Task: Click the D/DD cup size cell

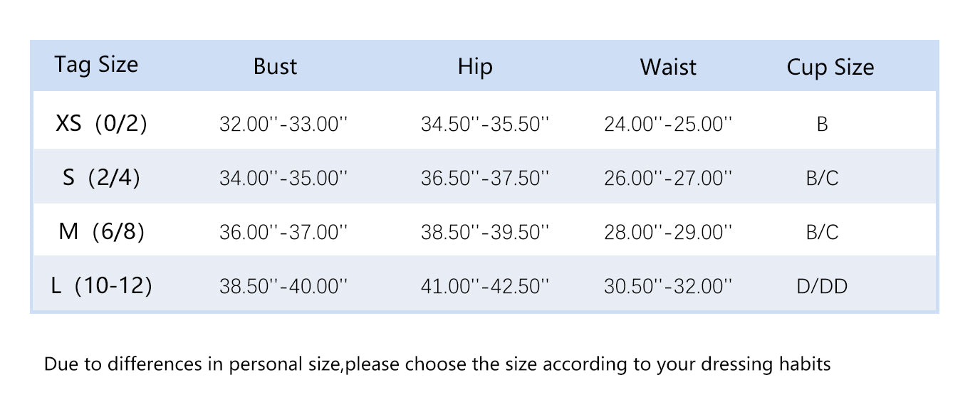Action: coord(822,287)
